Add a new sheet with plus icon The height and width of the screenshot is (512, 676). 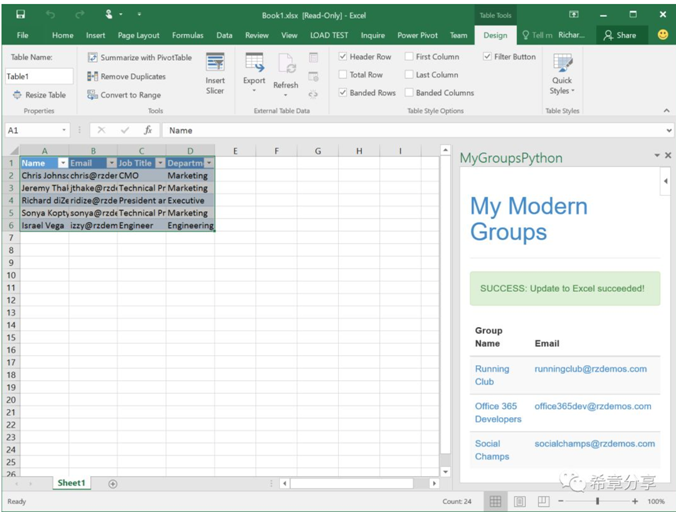click(113, 484)
